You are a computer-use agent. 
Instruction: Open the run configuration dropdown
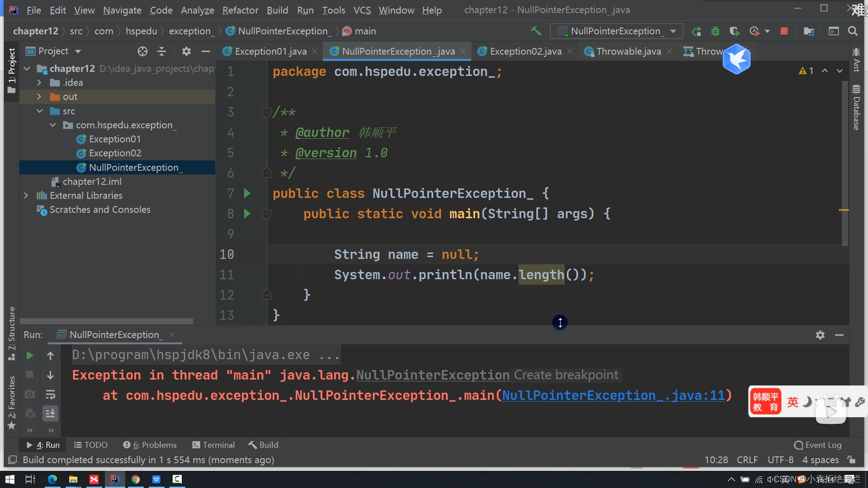point(616,31)
